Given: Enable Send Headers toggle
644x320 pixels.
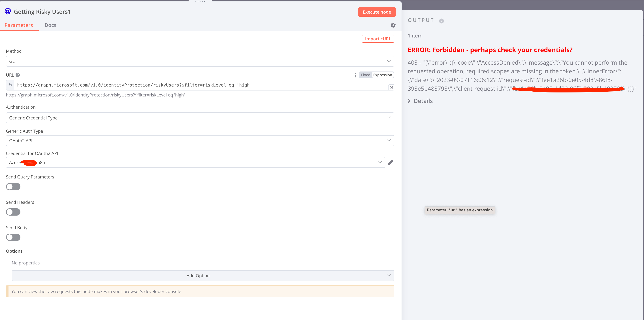Looking at the screenshot, I should (x=13, y=212).
